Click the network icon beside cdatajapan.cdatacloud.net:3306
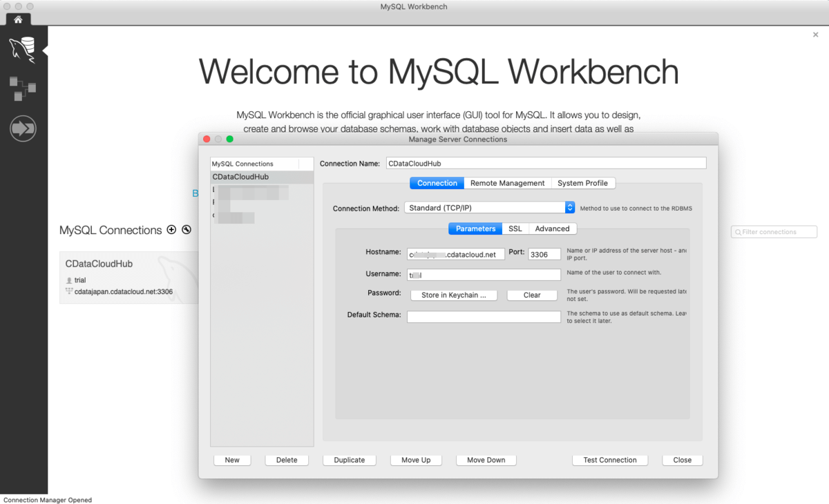 (69, 291)
